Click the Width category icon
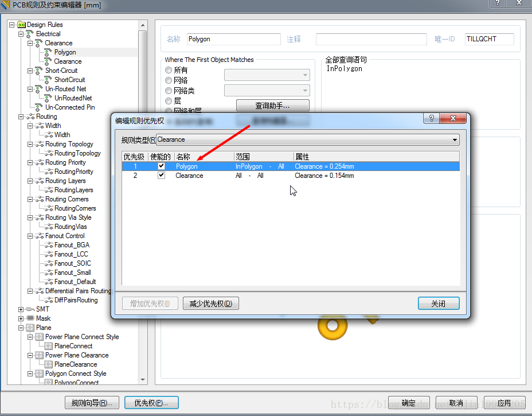The image size is (532, 416). 40,126
